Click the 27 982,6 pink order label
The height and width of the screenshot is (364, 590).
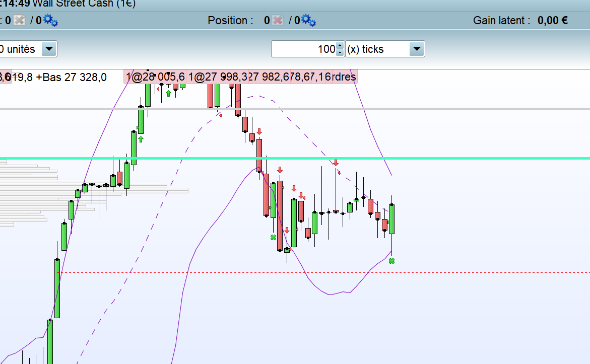[x=269, y=77]
